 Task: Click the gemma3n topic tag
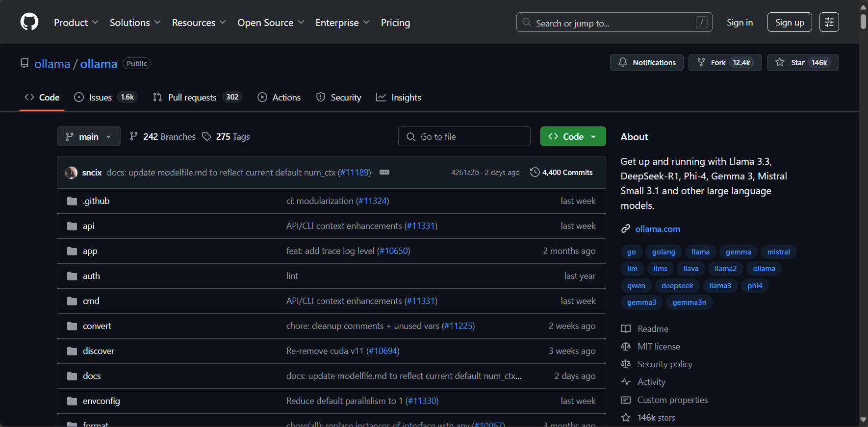(x=689, y=302)
